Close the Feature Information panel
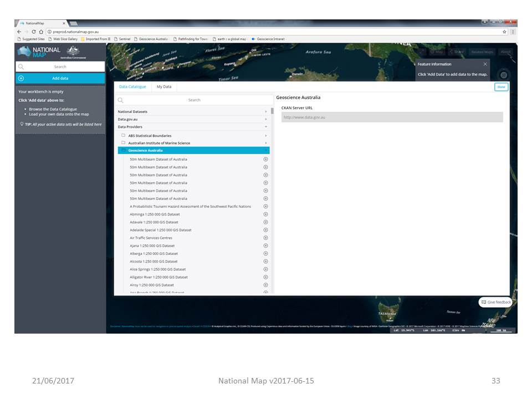The width and height of the screenshot is (532, 399). pyautogui.click(x=485, y=64)
